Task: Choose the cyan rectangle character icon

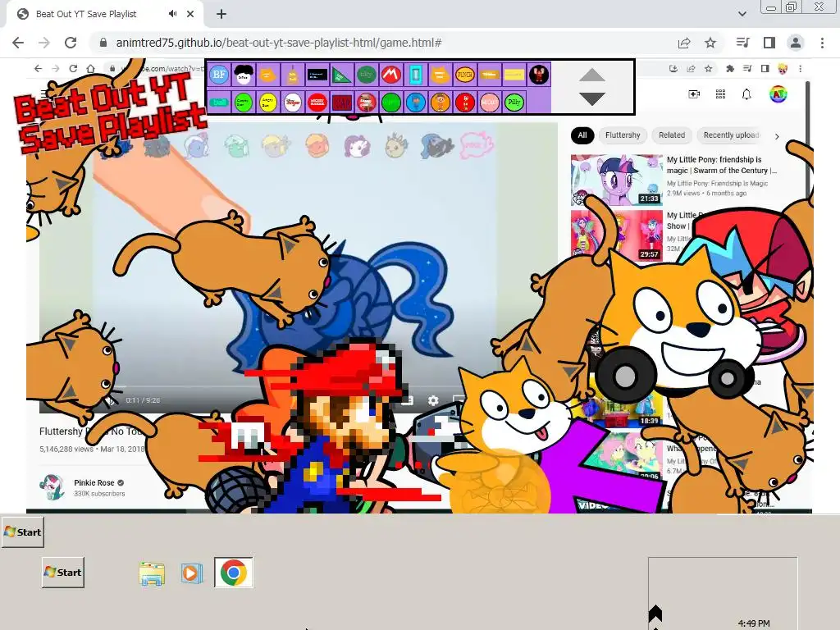Action: 416,75
